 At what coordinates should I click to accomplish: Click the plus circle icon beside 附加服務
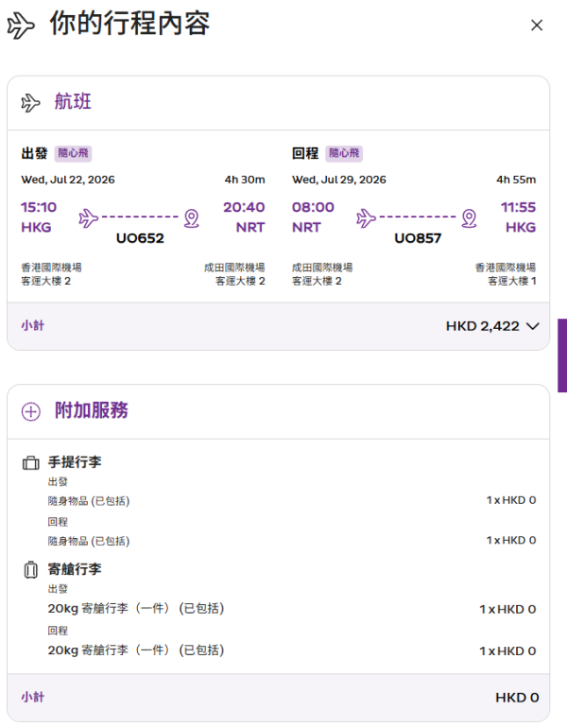pyautogui.click(x=31, y=411)
